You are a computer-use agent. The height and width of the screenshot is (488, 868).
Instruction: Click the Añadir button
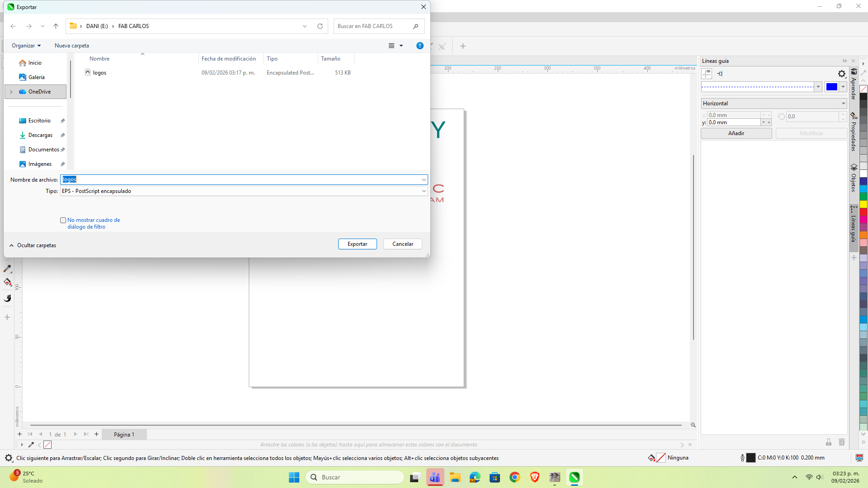(736, 133)
